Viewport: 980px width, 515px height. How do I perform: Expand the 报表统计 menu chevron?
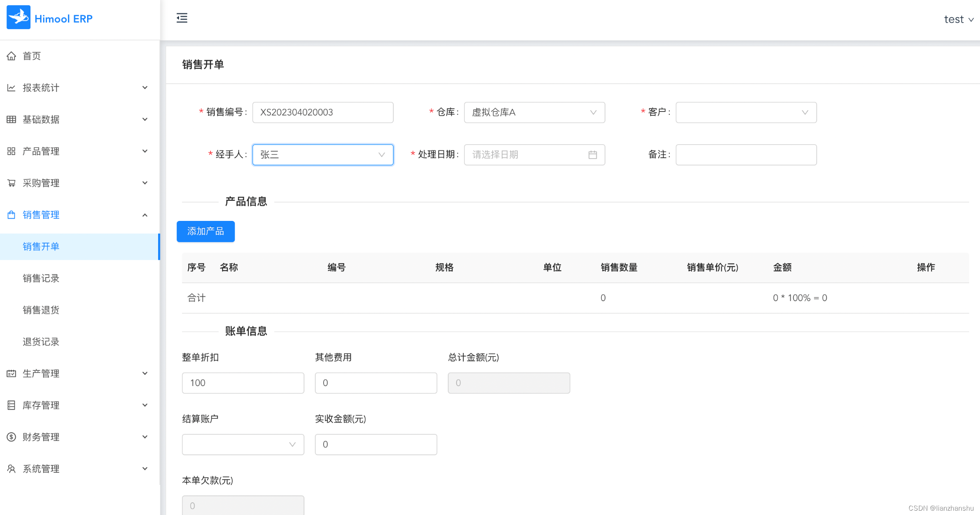(x=145, y=88)
